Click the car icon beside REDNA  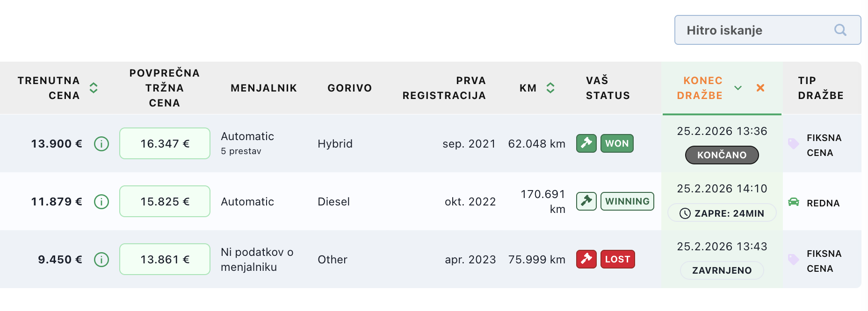click(794, 202)
